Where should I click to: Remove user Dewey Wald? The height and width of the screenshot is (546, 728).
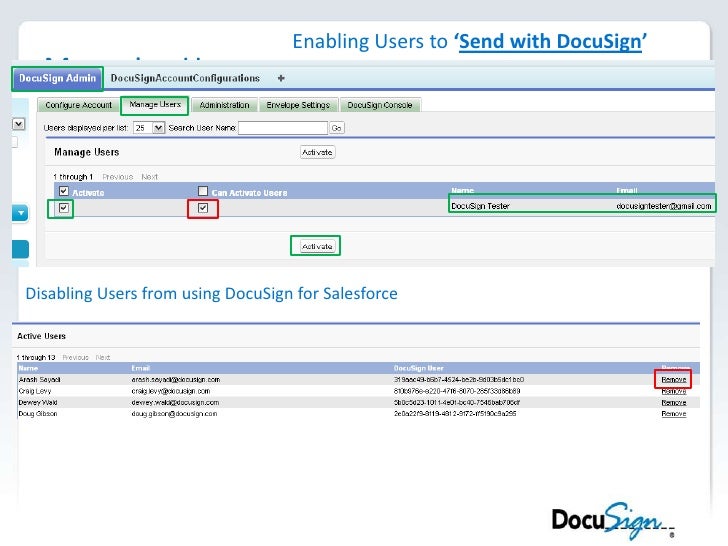(673, 403)
